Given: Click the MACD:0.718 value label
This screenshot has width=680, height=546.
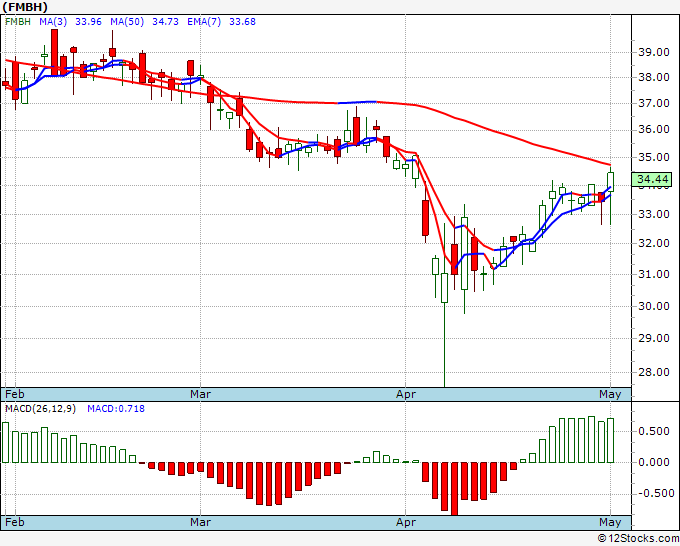Looking at the screenshot, I should [116, 409].
